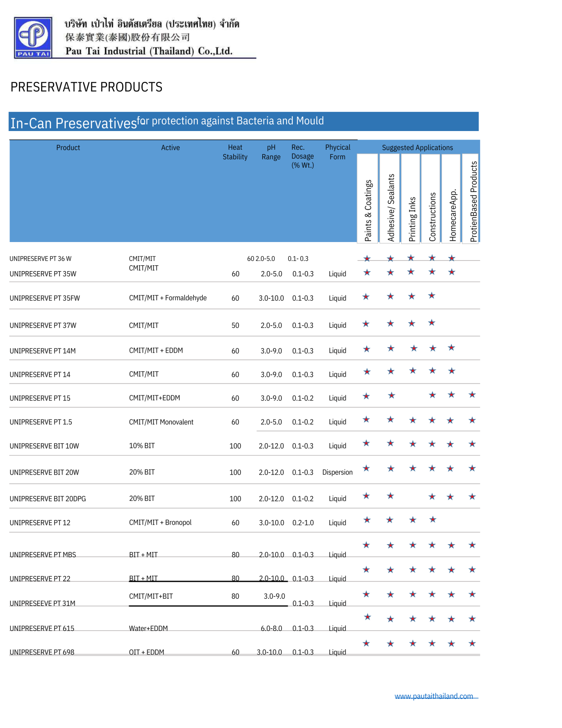The width and height of the screenshot is (562, 728).
Task: Click BIT 20DPG Constructions star
Action: coord(432,496)
